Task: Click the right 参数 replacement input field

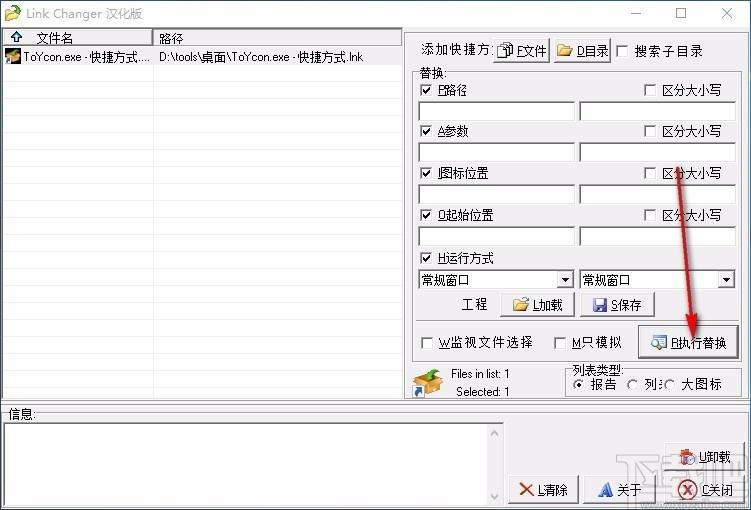Action: pyautogui.click(x=657, y=152)
